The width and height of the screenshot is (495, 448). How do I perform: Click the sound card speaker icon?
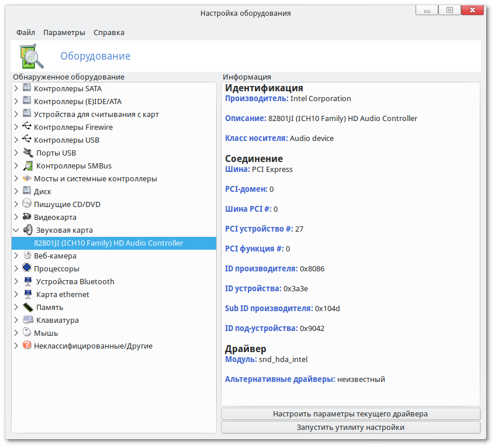[x=28, y=230]
